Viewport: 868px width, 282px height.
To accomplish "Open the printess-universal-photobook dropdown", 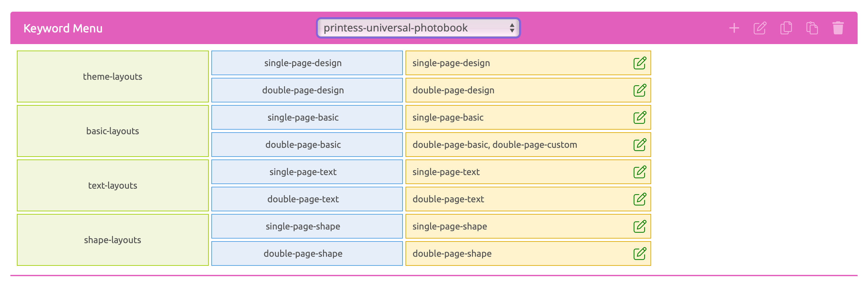I will [418, 28].
